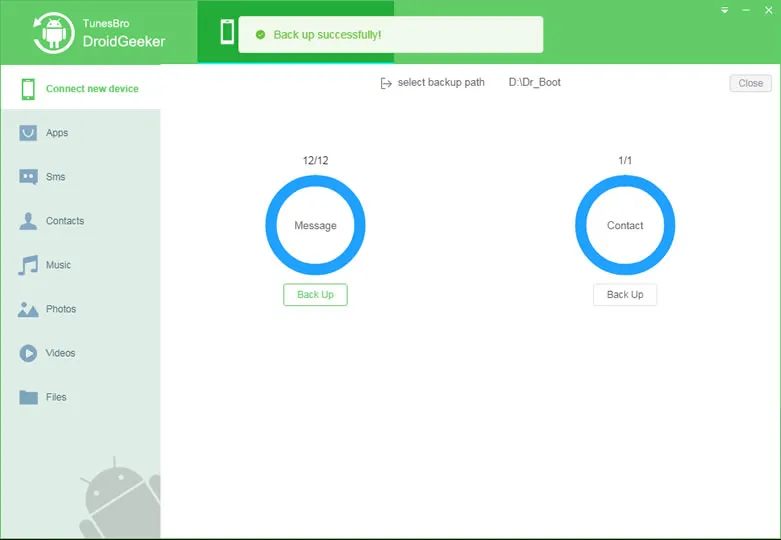Click the Contacts person icon

click(x=28, y=221)
